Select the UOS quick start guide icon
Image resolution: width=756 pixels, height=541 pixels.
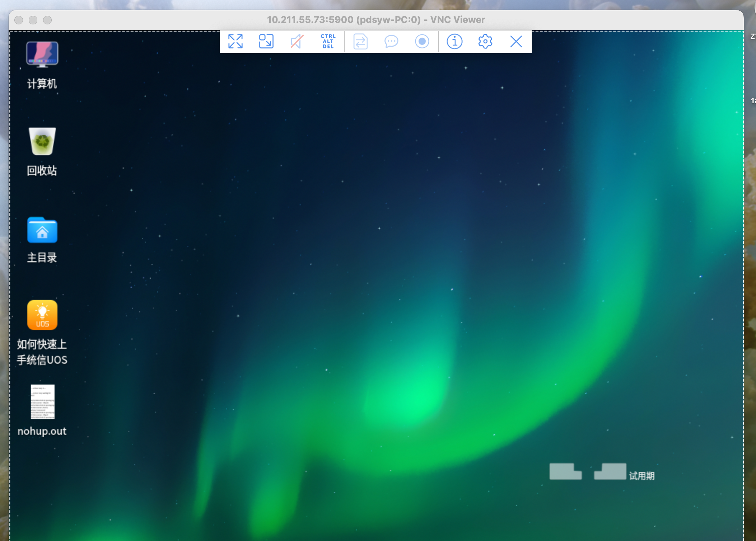(x=42, y=315)
